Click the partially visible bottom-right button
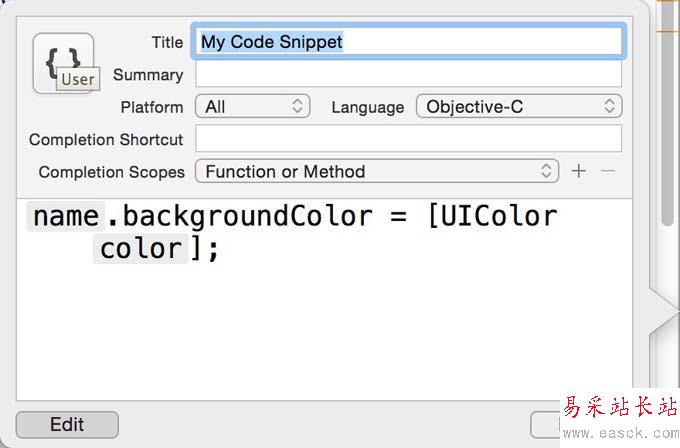The width and height of the screenshot is (680, 448). (x=544, y=424)
